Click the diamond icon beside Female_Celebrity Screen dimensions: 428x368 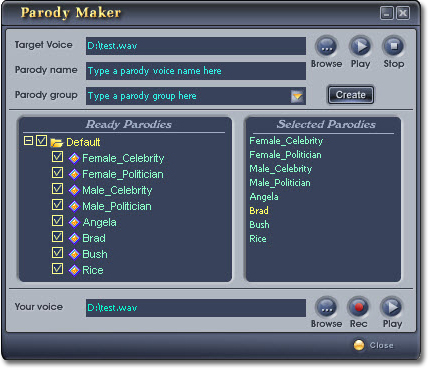(74, 158)
